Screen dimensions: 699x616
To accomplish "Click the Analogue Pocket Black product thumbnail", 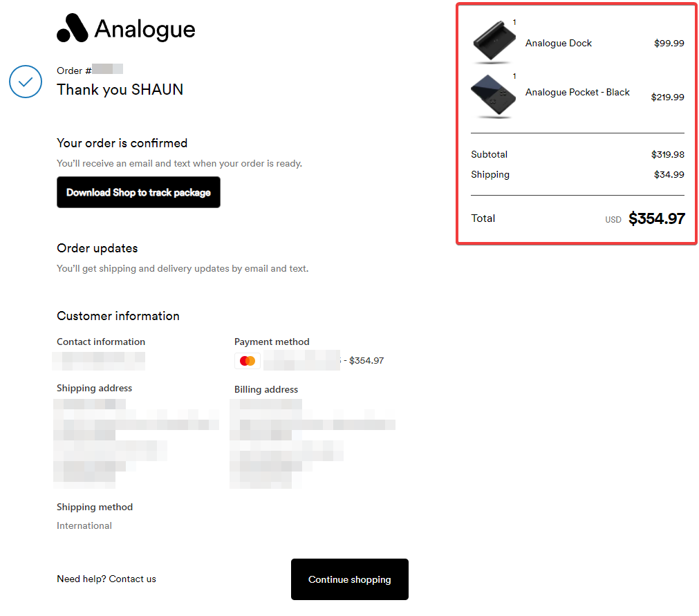I will (494, 96).
